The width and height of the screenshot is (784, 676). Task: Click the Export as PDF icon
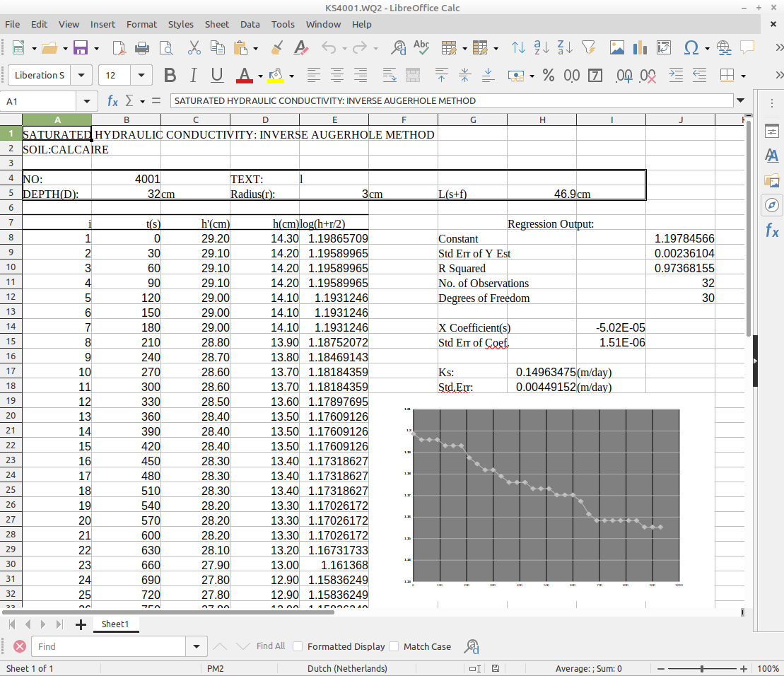coord(119,48)
